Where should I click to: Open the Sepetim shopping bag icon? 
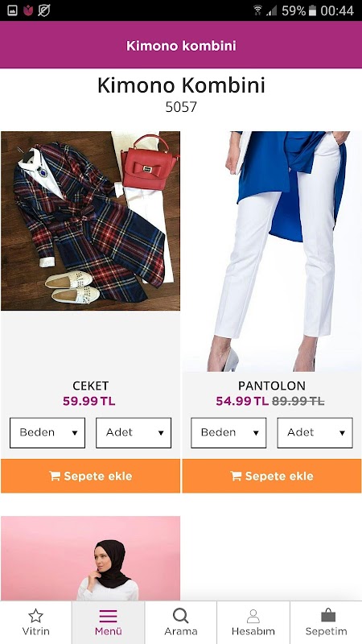(x=328, y=615)
